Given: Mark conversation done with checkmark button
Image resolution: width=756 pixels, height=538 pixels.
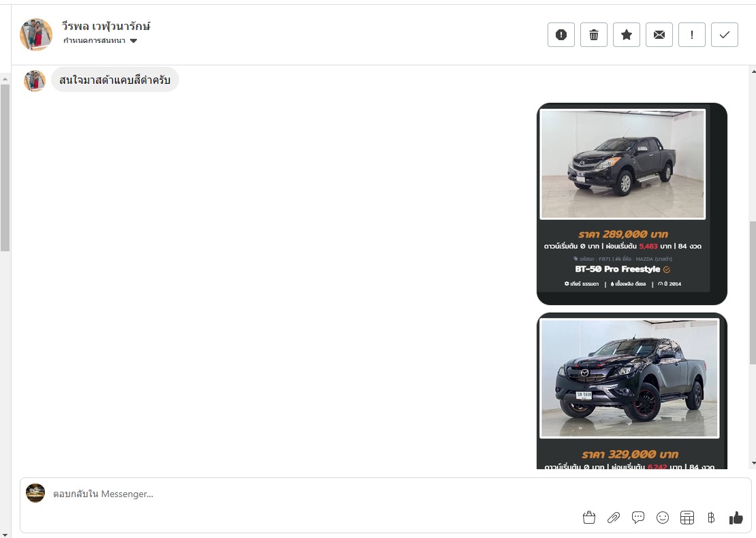Looking at the screenshot, I should pyautogui.click(x=724, y=35).
